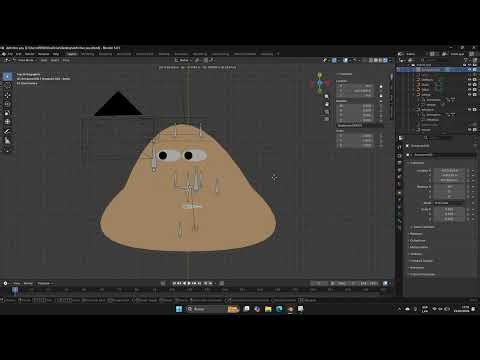
Task: Toggle lock on sidebar Location X
Action: click(381, 86)
